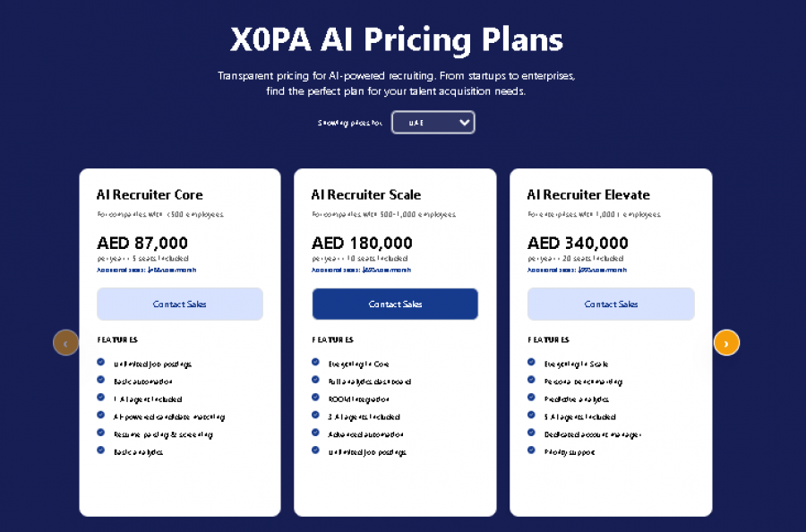The image size is (806, 532).
Task: Click the left carousel navigation arrow
Action: click(65, 342)
